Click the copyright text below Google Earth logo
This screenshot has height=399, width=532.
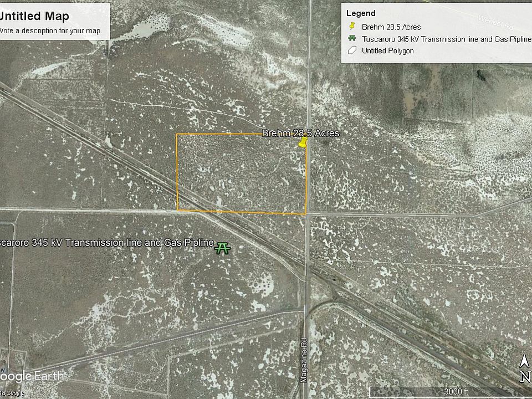[11, 393]
